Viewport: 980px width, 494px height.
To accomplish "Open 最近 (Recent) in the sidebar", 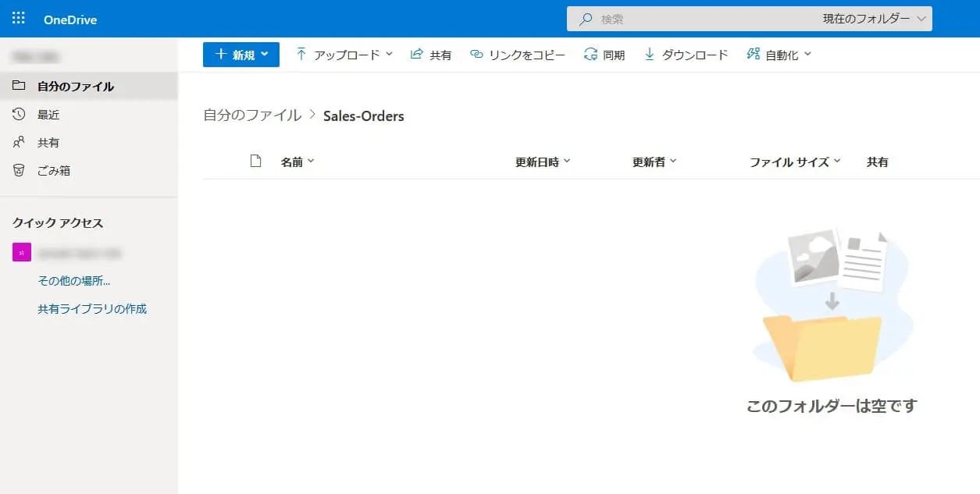I will [x=48, y=115].
